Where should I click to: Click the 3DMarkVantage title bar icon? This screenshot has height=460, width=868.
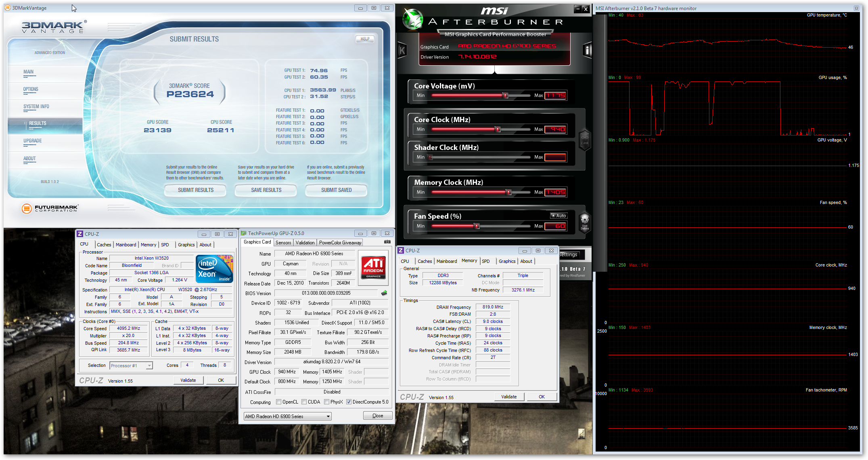coord(7,8)
